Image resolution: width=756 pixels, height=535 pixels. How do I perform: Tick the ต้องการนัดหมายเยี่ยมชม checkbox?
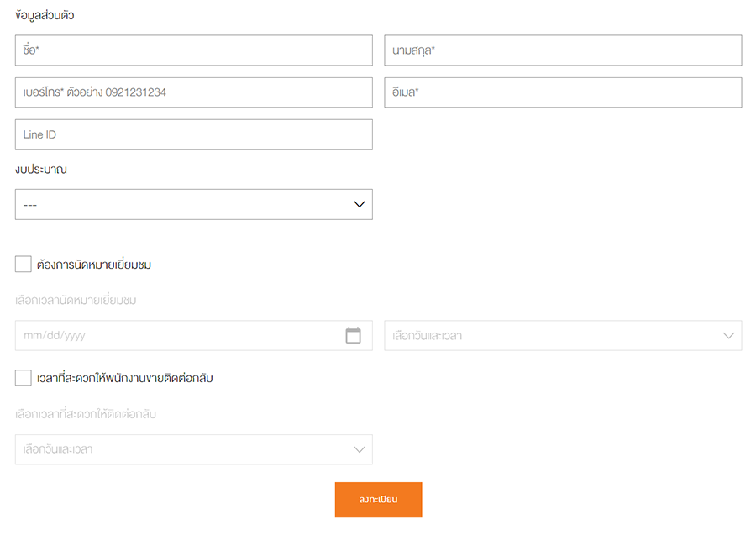coord(24,265)
